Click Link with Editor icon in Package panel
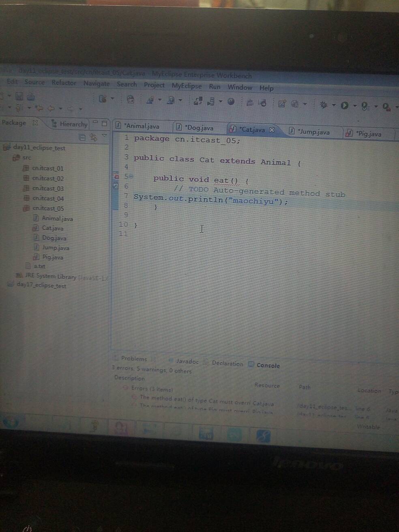The width and height of the screenshot is (399, 532). tap(93, 137)
